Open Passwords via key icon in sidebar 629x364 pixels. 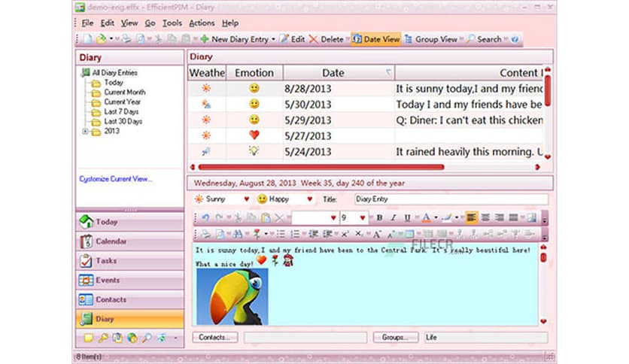[103, 338]
